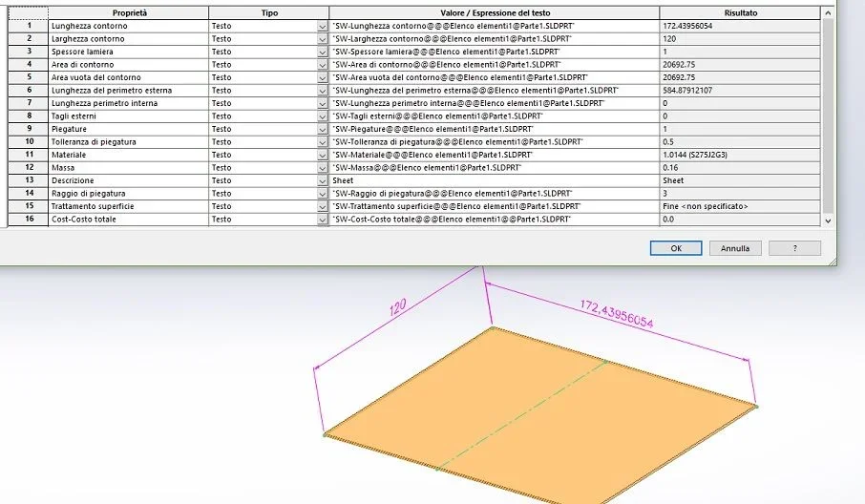Select row number 16 header

pyautogui.click(x=29, y=219)
